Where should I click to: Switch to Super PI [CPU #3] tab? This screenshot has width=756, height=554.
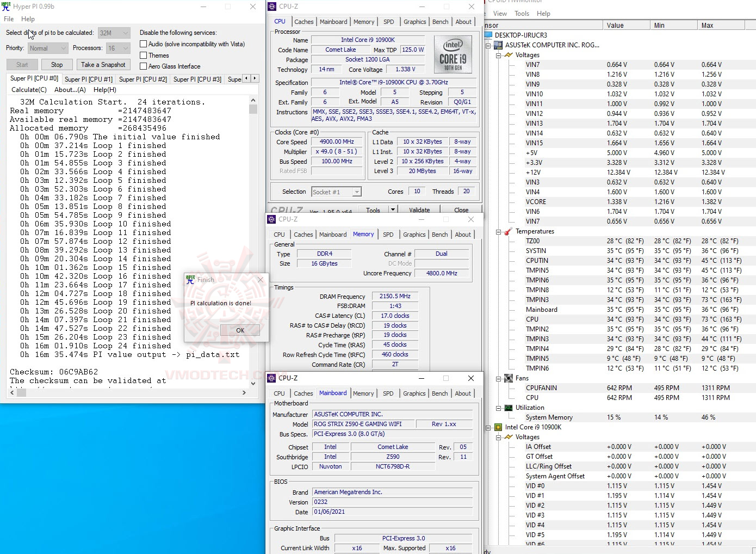[x=197, y=79]
